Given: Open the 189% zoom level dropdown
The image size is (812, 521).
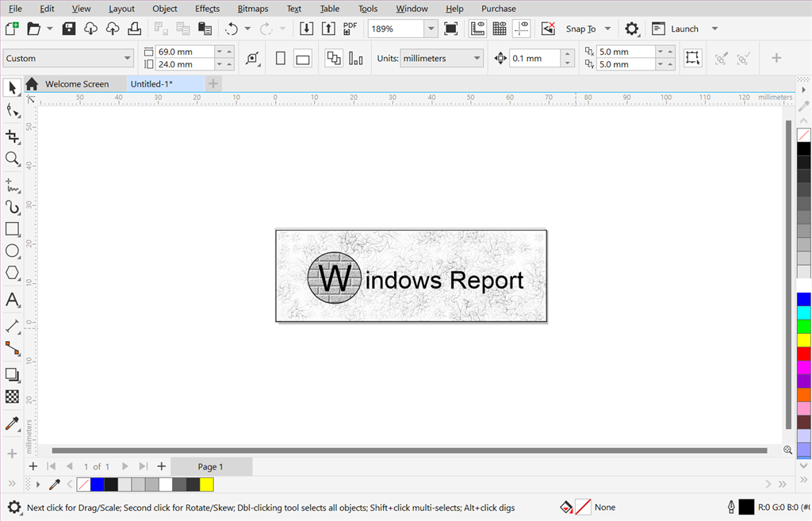Looking at the screenshot, I should (x=431, y=29).
